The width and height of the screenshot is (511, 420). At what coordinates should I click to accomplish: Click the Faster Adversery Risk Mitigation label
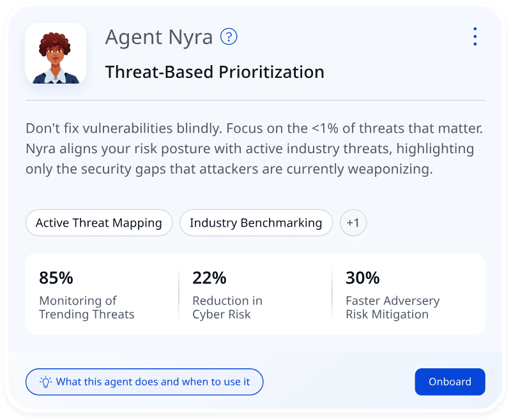[x=392, y=307]
